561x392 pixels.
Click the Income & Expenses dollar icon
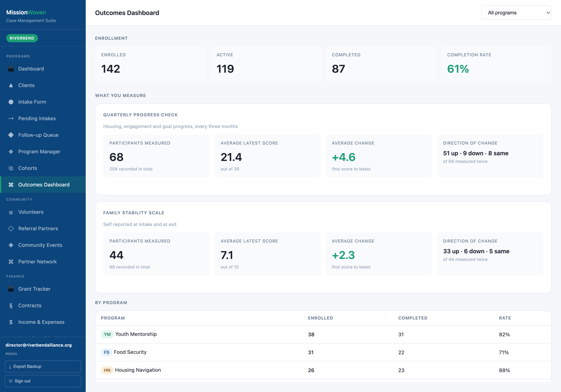[11, 322]
